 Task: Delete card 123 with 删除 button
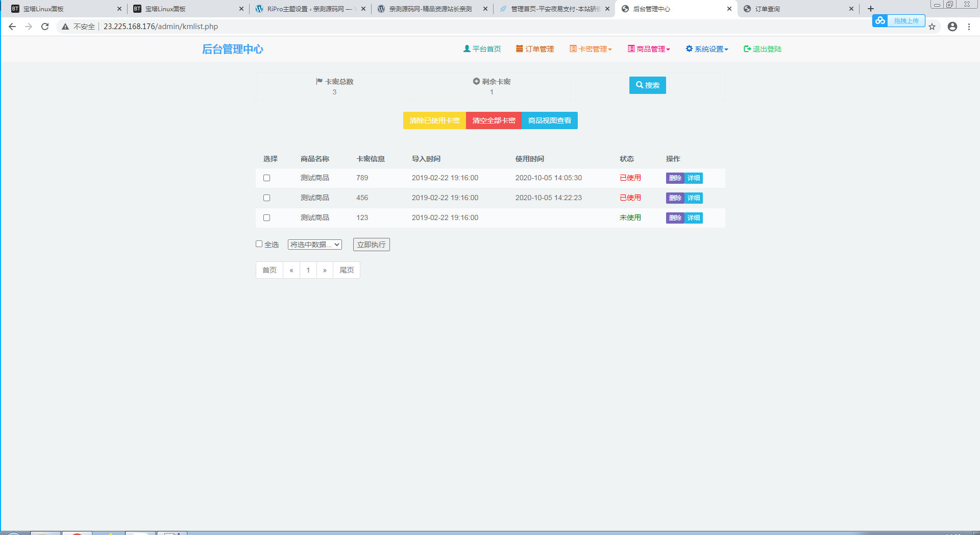[675, 218]
